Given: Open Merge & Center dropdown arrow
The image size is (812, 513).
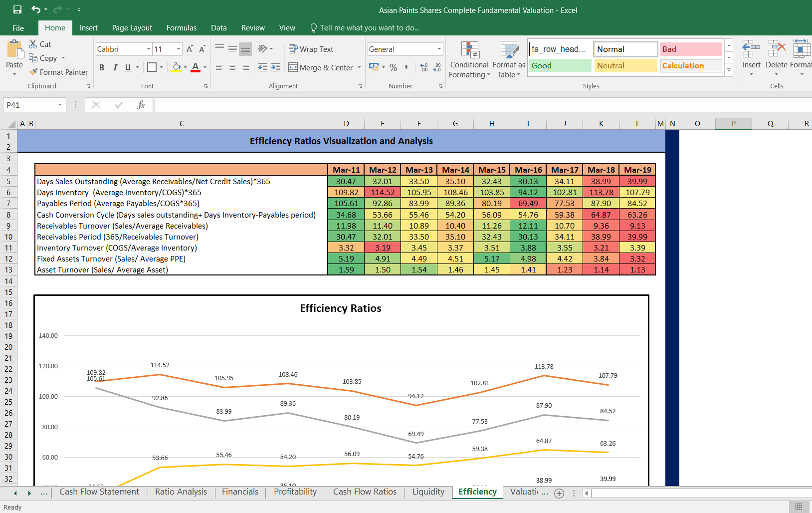Looking at the screenshot, I should (359, 67).
